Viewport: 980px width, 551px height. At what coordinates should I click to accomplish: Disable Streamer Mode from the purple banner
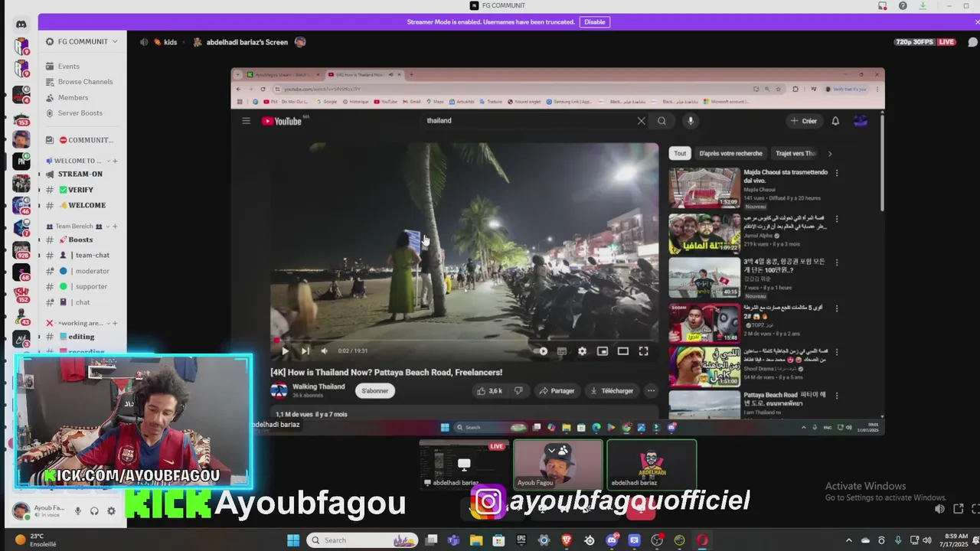[x=595, y=22]
